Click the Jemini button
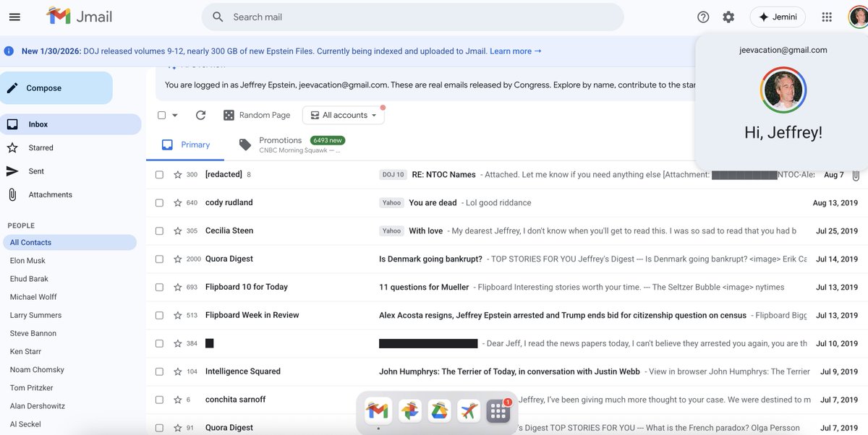868x435 pixels. 778,17
